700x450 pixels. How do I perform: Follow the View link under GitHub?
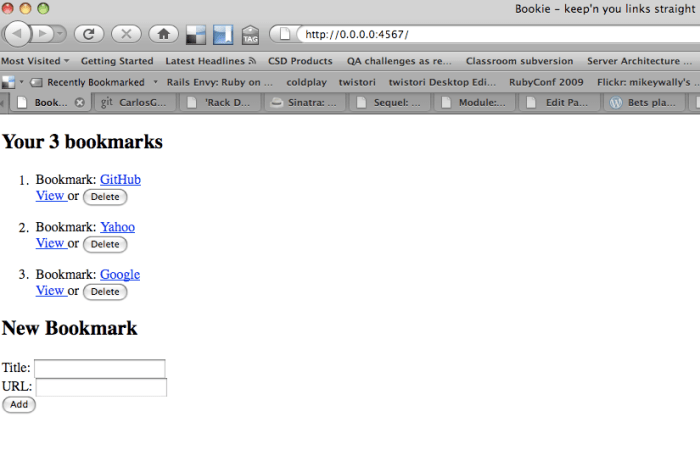coord(50,196)
